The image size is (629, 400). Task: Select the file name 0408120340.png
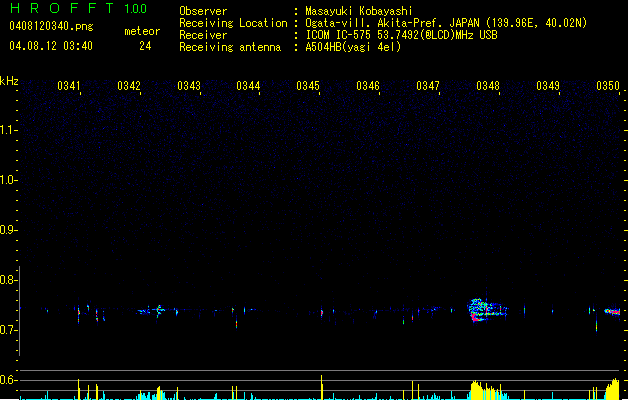click(x=51, y=26)
